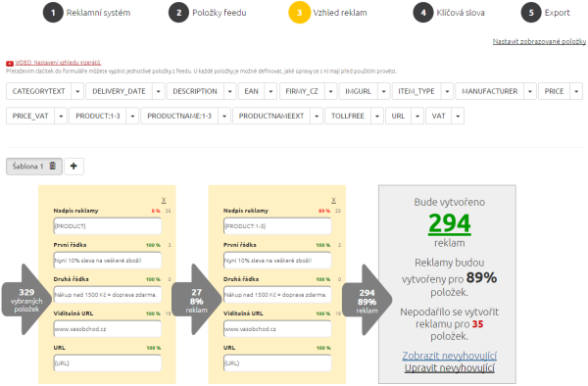The image size is (588, 386).
Task: Click the DELIVERY_DATE feed button
Action: click(x=119, y=91)
